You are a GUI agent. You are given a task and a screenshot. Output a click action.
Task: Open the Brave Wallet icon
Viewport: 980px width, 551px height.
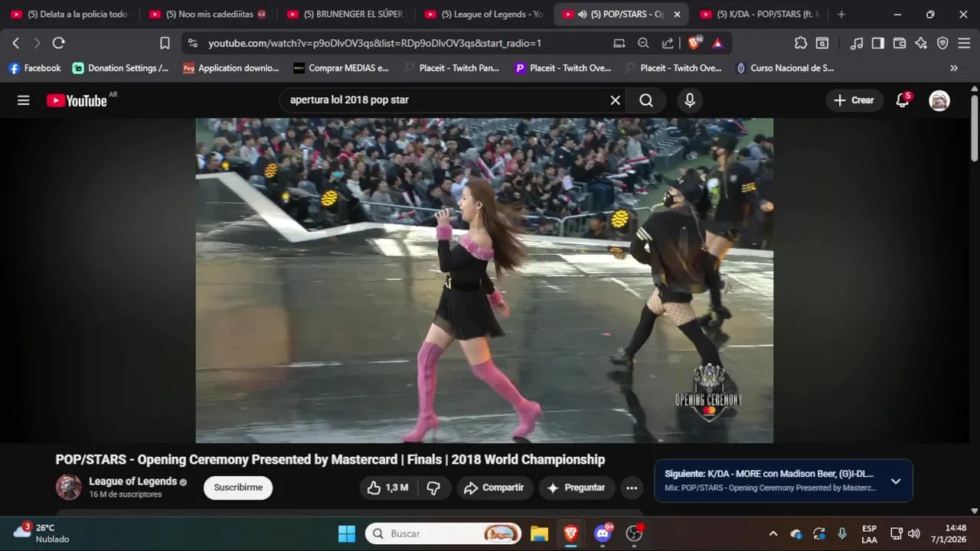tap(900, 43)
